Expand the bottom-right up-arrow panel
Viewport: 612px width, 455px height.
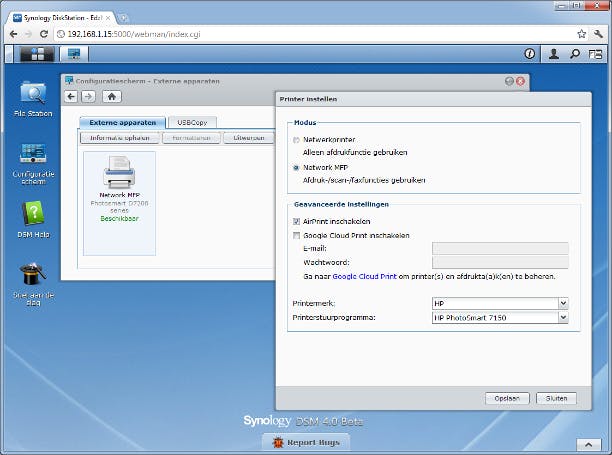[x=588, y=444]
